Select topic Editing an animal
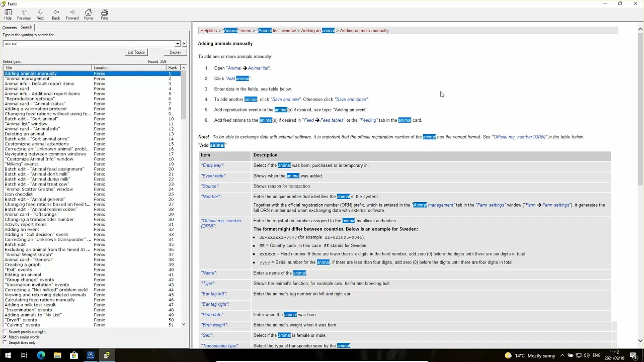 [23, 275]
